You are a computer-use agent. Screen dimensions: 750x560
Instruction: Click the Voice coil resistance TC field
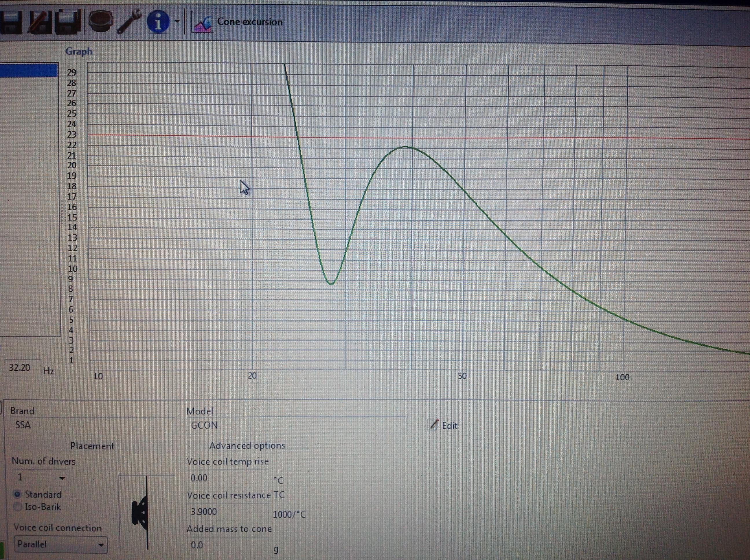228,512
